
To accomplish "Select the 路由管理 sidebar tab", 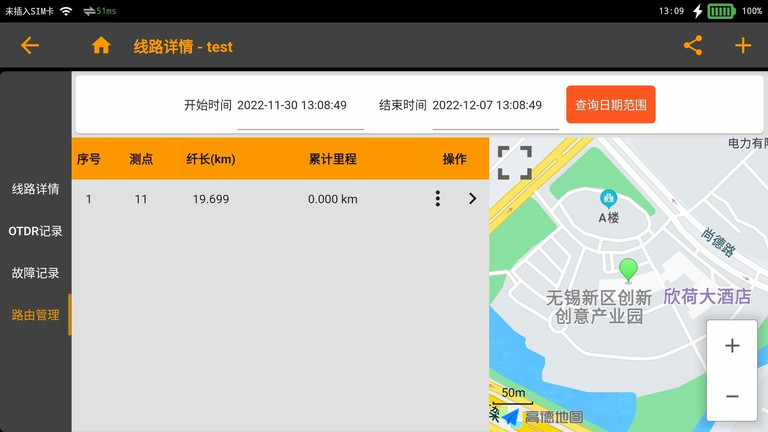I will [35, 315].
